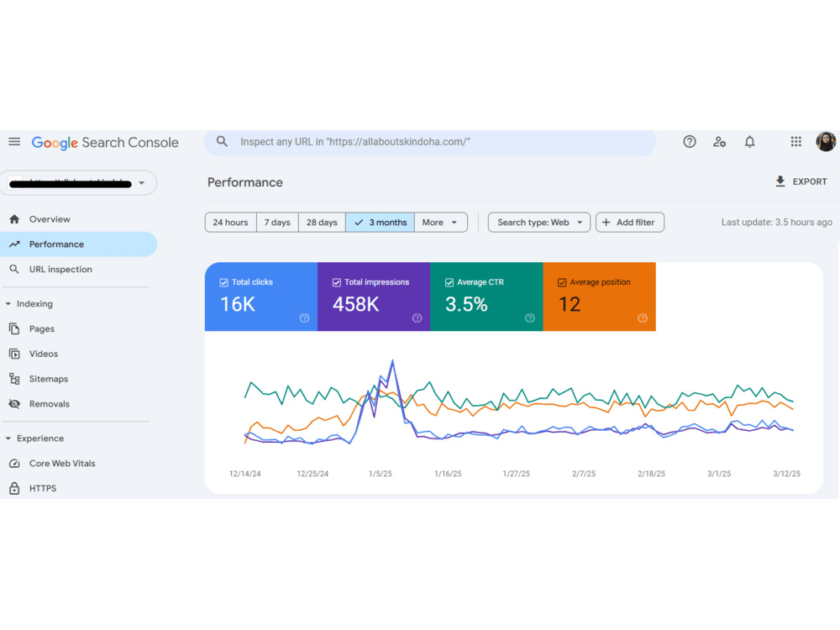Click the Performance trend icon
Screen dimensions: 840x630
tap(14, 244)
